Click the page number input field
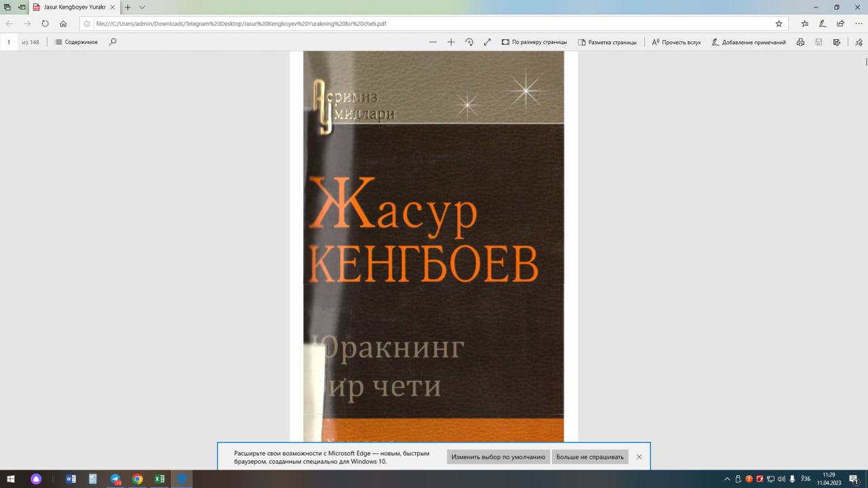The width and height of the screenshot is (868, 488). pyautogui.click(x=8, y=41)
